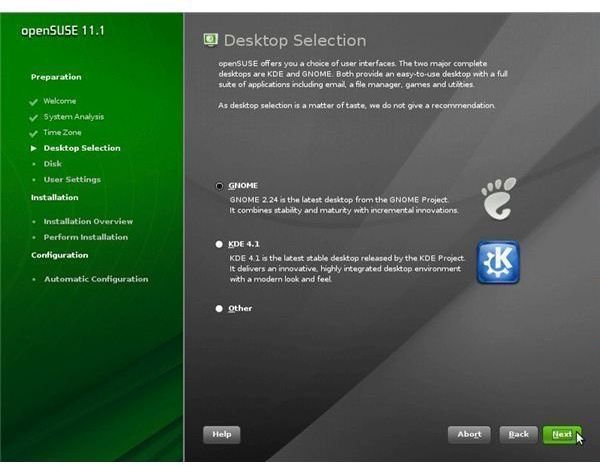600x466 pixels.
Task: Choose the Other desktop option
Action: [x=219, y=308]
